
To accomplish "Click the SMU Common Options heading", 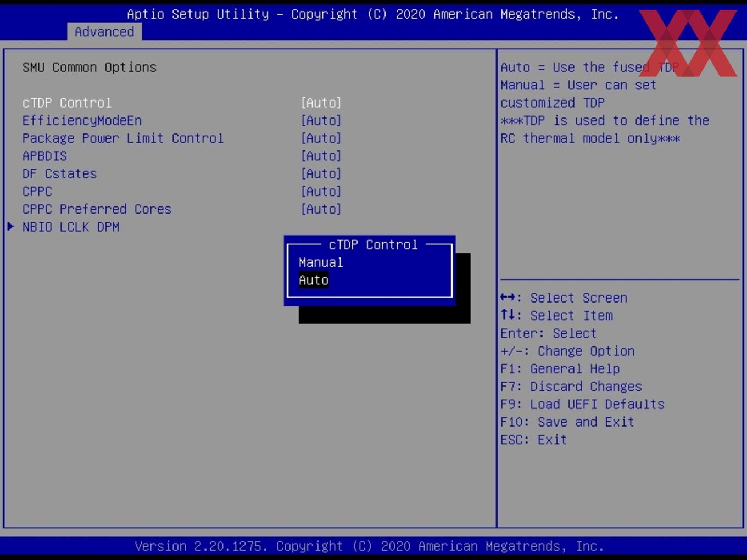I will 90,68.
